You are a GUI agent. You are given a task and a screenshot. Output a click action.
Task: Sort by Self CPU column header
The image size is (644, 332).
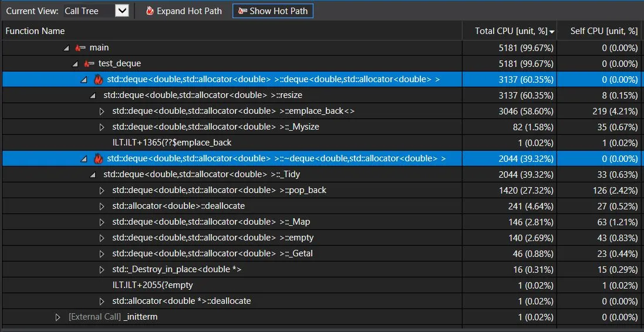[x=601, y=31]
